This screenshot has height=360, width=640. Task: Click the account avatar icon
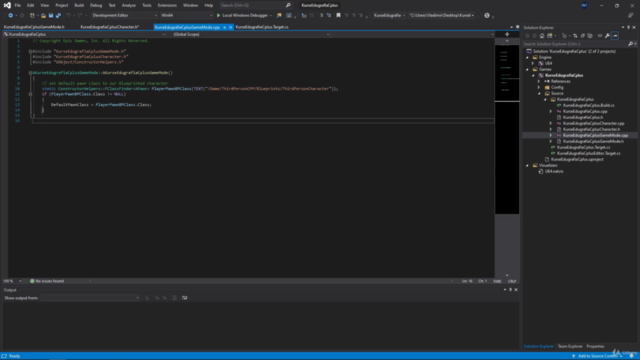click(584, 5)
